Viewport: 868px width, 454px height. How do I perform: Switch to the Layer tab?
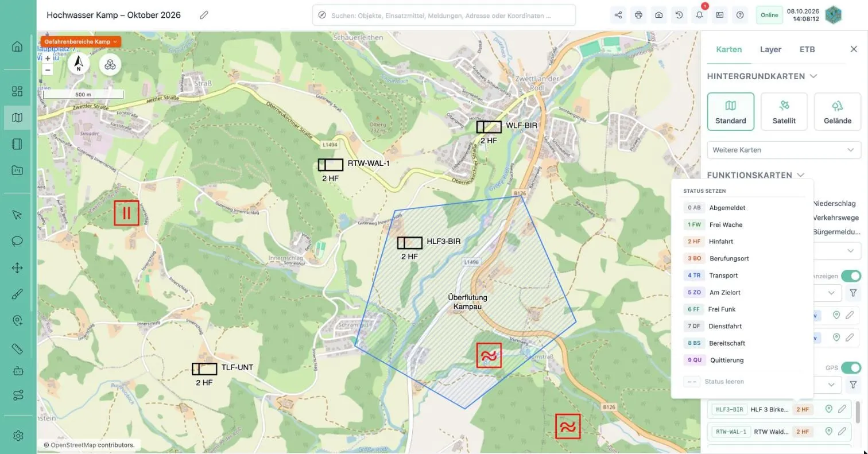(770, 49)
